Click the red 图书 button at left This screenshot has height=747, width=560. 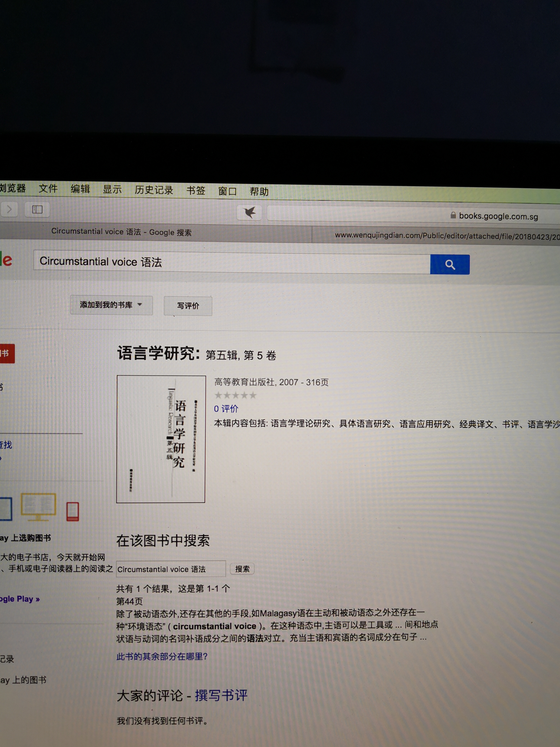click(x=7, y=354)
